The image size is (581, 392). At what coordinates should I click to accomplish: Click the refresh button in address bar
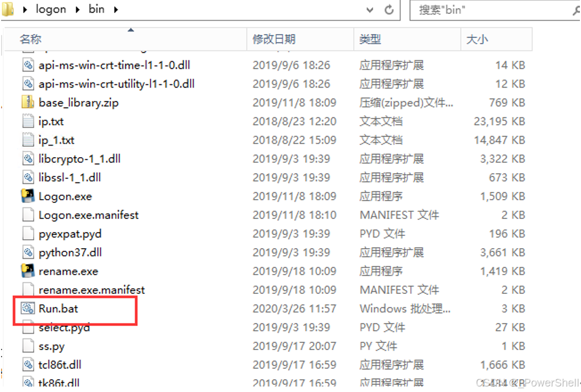[x=389, y=9]
